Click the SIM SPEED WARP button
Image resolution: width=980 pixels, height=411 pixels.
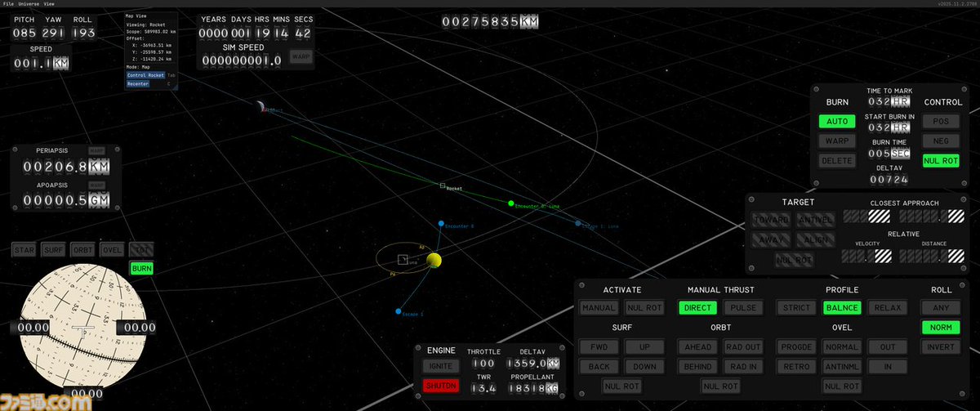coord(301,57)
